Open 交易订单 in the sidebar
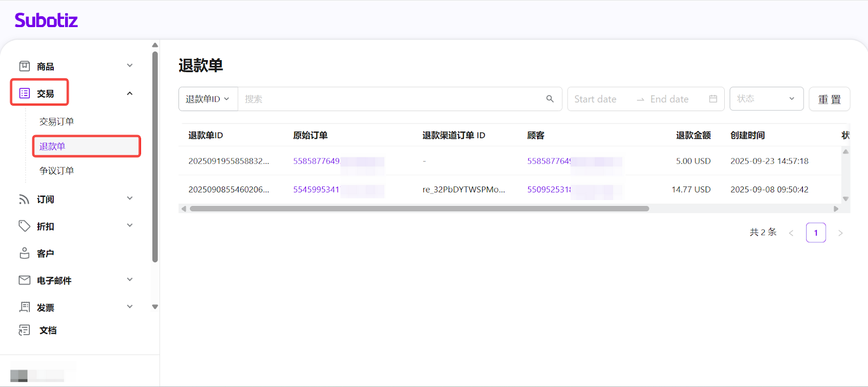Image resolution: width=868 pixels, height=387 pixels. (x=56, y=121)
